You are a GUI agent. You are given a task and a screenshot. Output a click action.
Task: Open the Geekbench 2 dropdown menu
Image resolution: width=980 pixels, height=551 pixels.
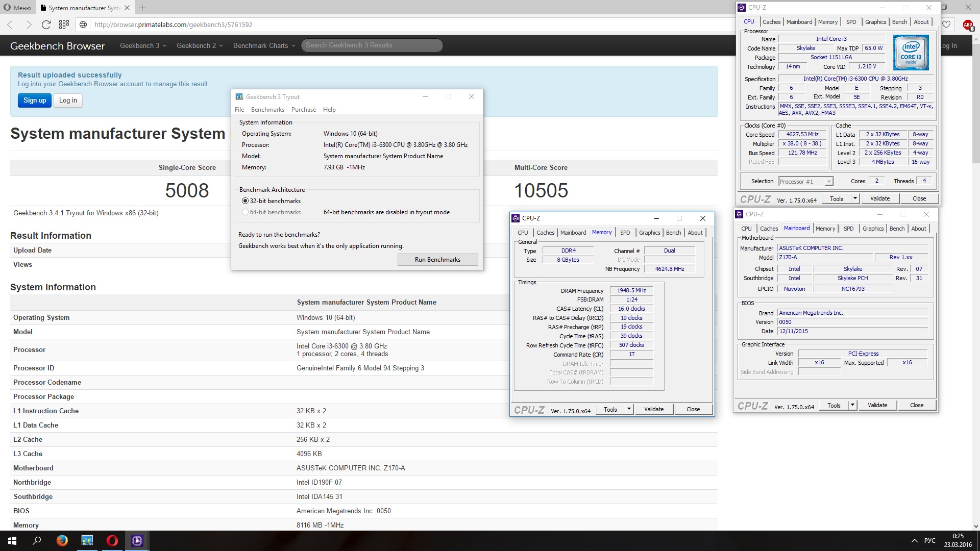[x=200, y=45]
